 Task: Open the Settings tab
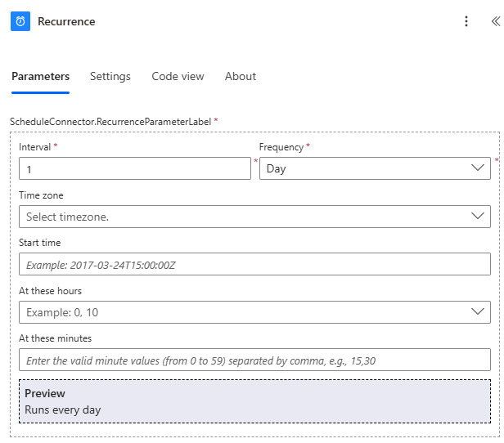tap(110, 76)
